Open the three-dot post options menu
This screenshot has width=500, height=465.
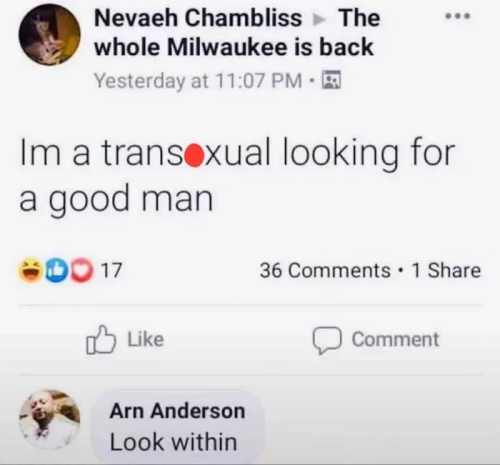[458, 16]
